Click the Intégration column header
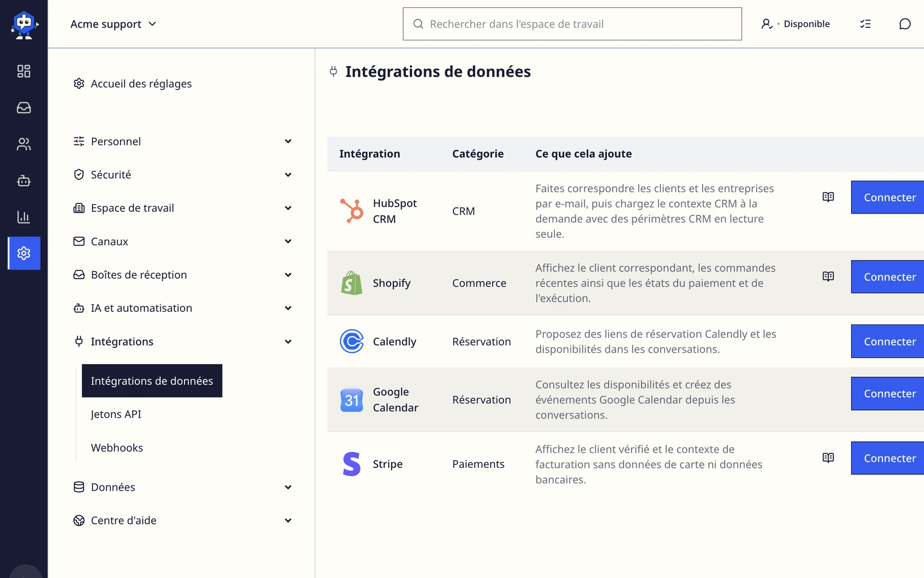The image size is (924, 578). click(369, 154)
